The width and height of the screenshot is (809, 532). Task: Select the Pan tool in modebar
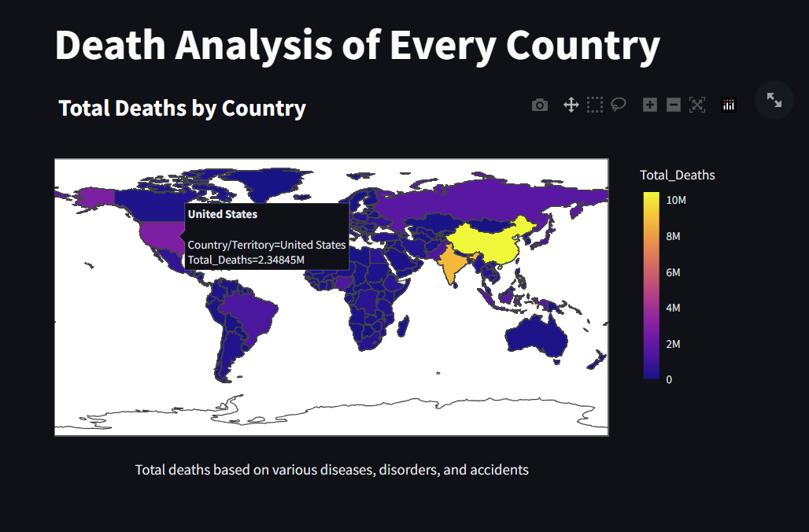click(x=571, y=105)
